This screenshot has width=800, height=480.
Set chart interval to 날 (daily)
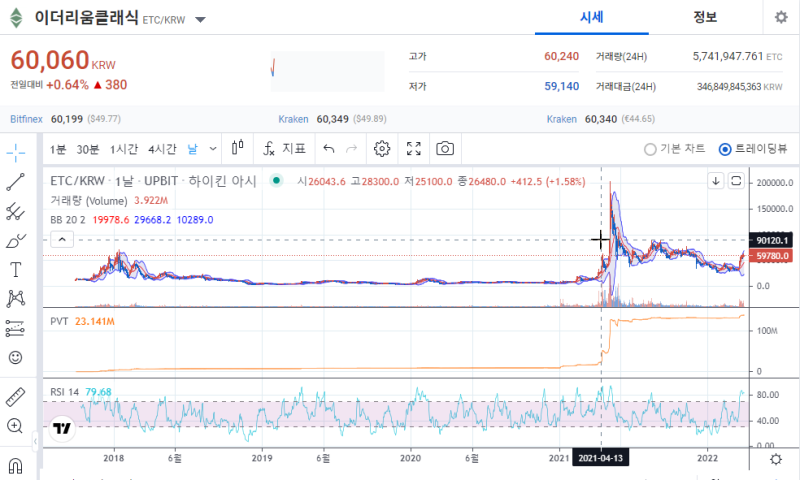point(192,149)
